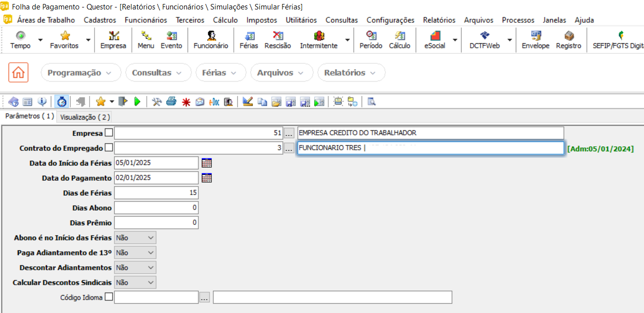This screenshot has width=644, height=313.
Task: Click the Funcionário toolbar icon
Action: pos(211,40)
